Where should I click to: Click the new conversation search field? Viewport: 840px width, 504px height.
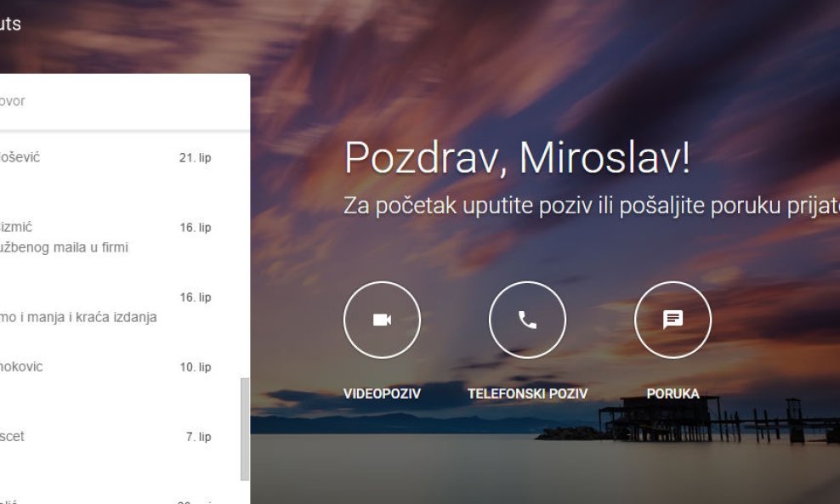pyautogui.click(x=124, y=101)
